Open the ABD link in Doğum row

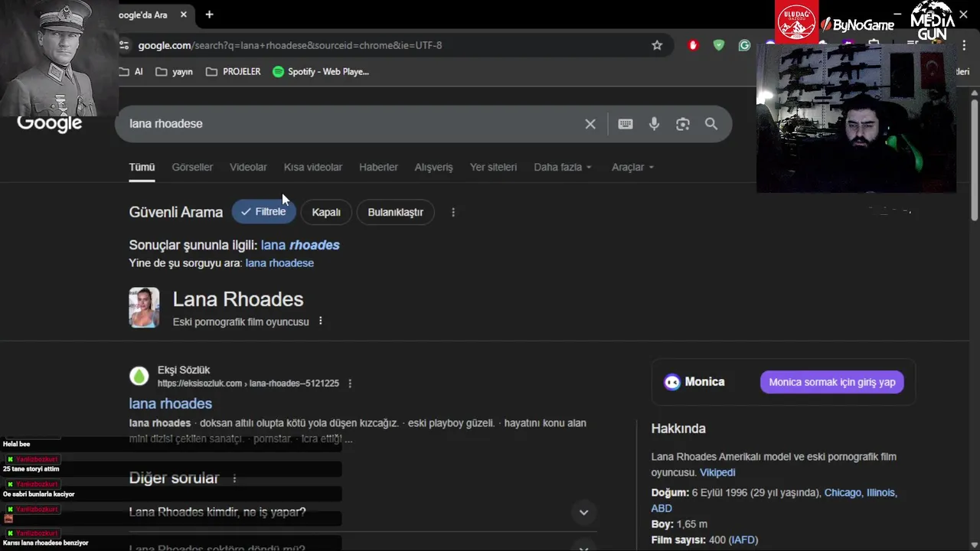point(661,508)
